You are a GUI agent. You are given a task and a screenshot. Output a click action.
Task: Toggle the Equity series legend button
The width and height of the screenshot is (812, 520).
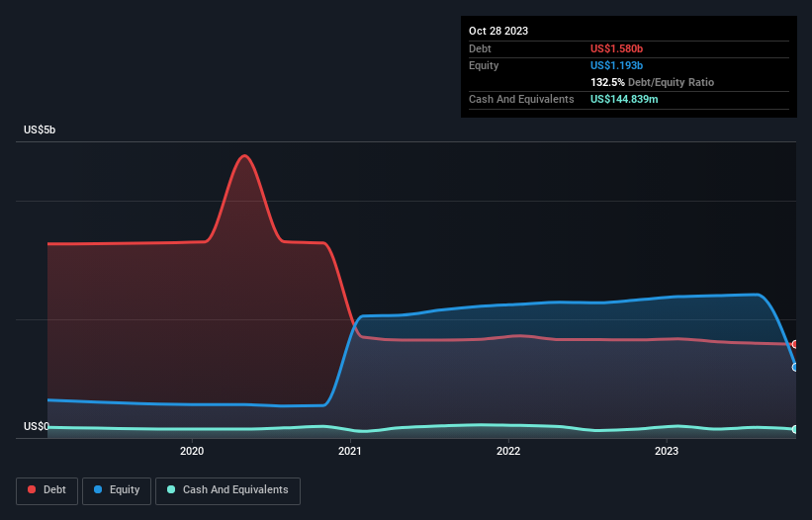pyautogui.click(x=117, y=490)
